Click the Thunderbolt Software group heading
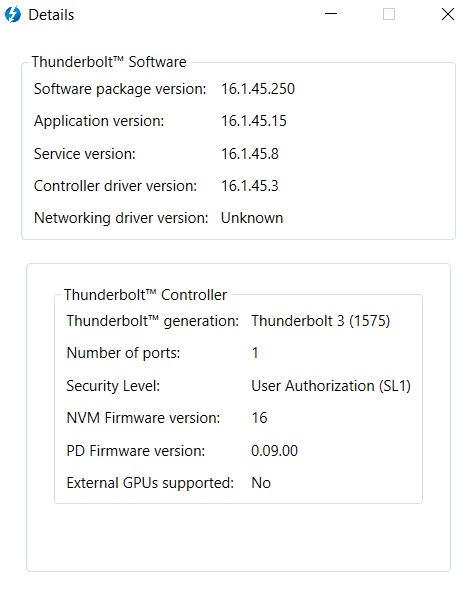 [x=109, y=62]
